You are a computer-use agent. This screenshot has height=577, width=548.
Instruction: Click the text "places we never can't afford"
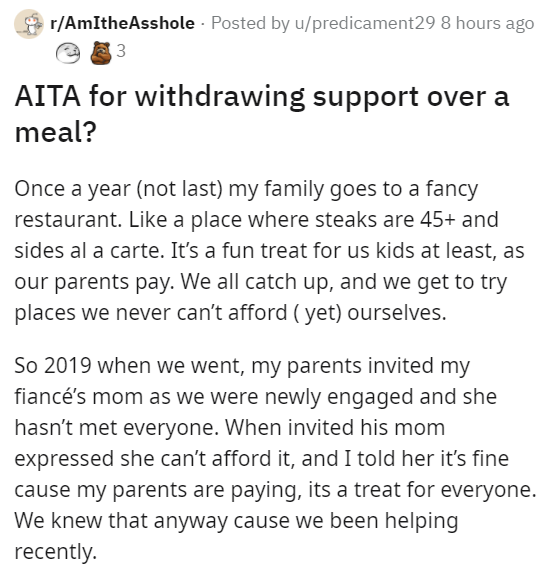coord(151,313)
